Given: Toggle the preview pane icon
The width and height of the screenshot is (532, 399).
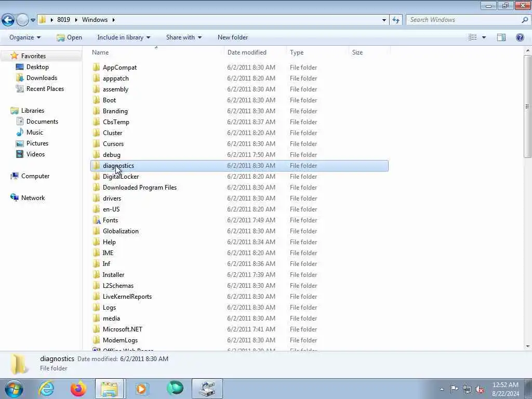Looking at the screenshot, I should coord(501,37).
